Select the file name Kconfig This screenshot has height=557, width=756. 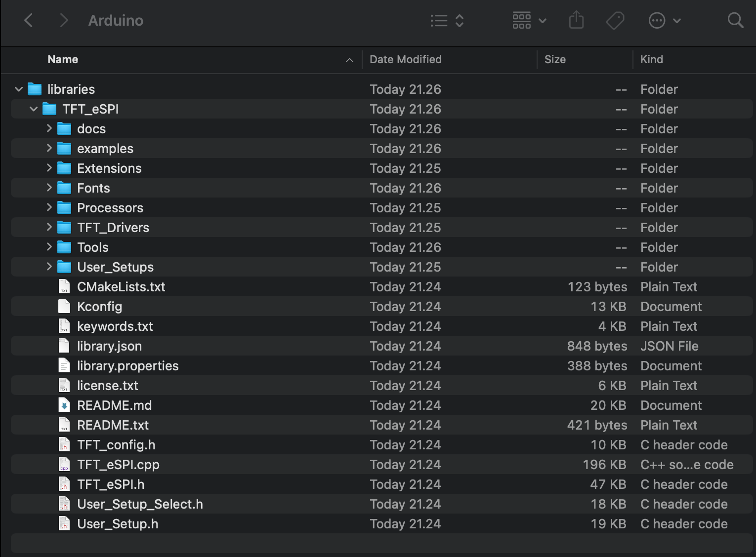[x=99, y=307]
